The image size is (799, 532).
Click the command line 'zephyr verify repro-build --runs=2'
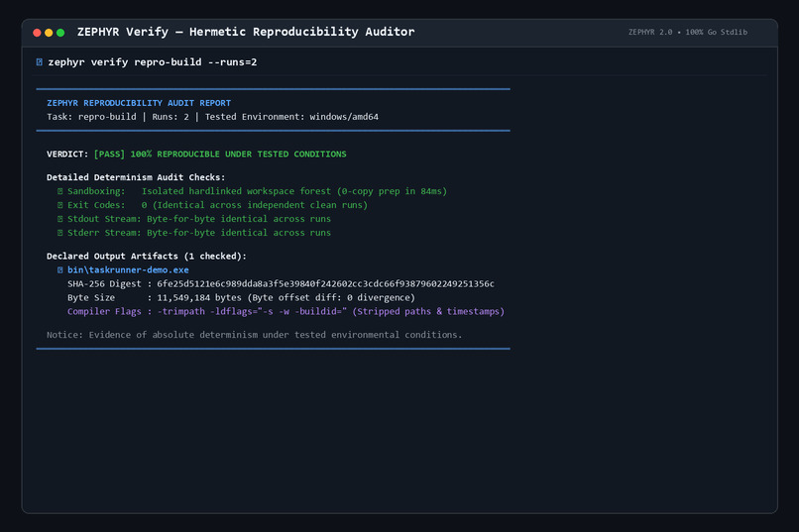[x=153, y=62]
